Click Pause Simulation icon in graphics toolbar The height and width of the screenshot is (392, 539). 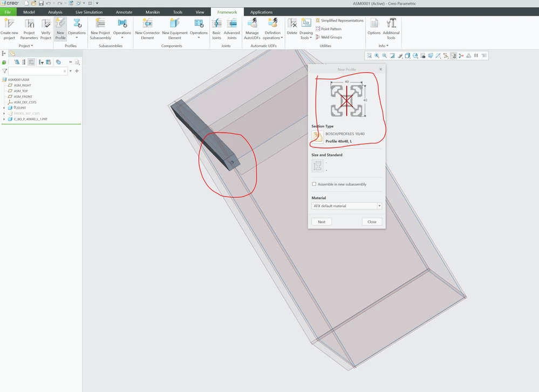476,56
